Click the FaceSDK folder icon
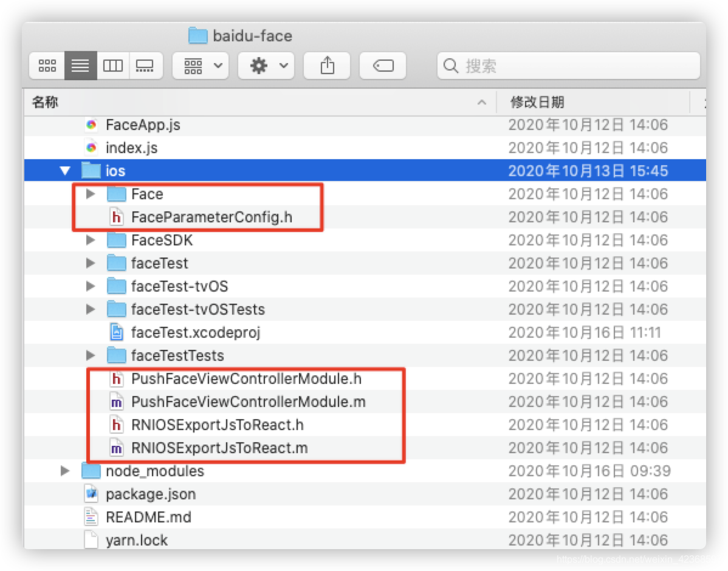728x571 pixels. tap(117, 240)
